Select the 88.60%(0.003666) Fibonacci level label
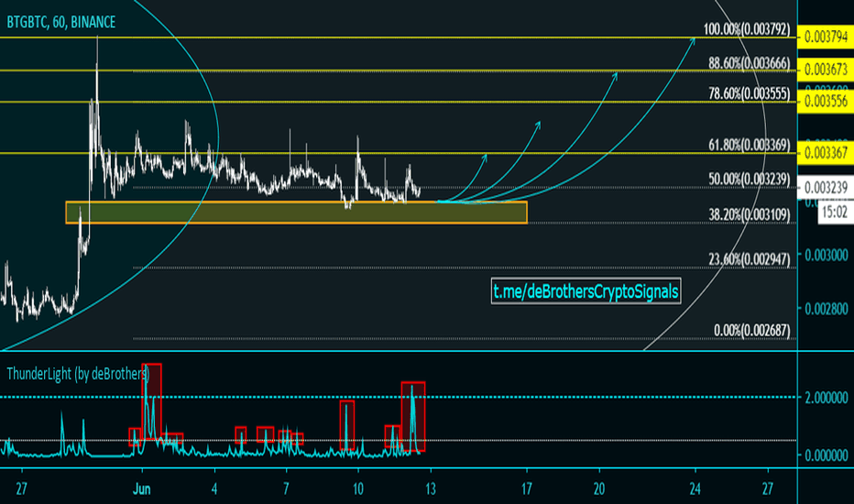The image size is (854, 504). (749, 64)
